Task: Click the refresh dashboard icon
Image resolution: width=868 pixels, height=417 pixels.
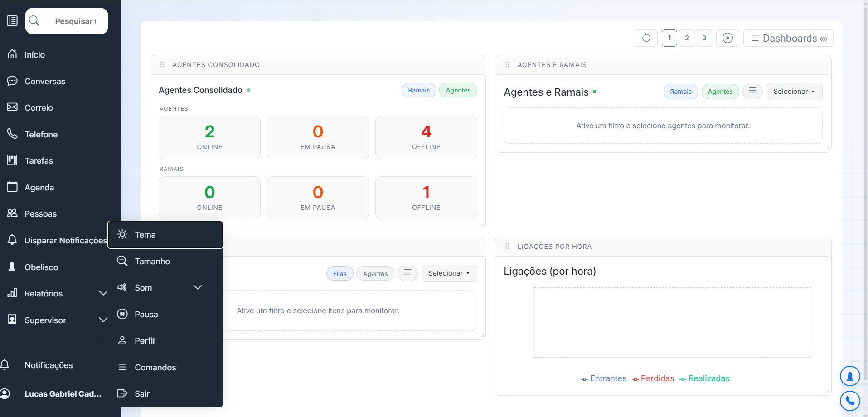Action: point(646,38)
